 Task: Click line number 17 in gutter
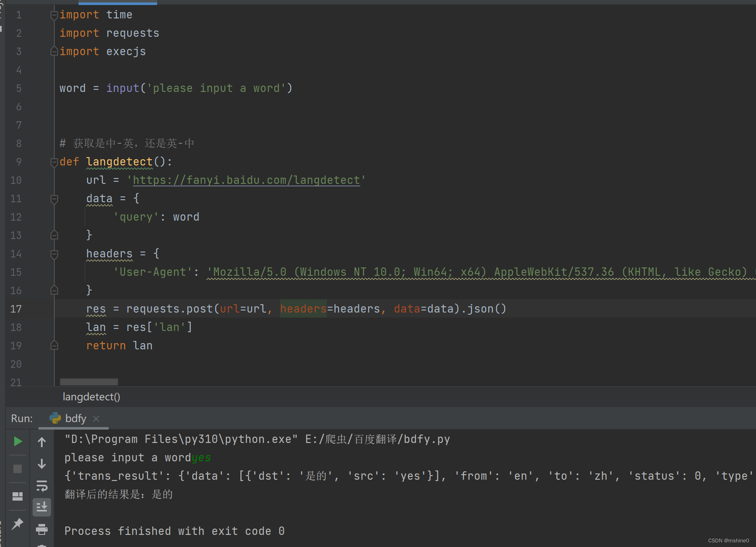coord(16,309)
